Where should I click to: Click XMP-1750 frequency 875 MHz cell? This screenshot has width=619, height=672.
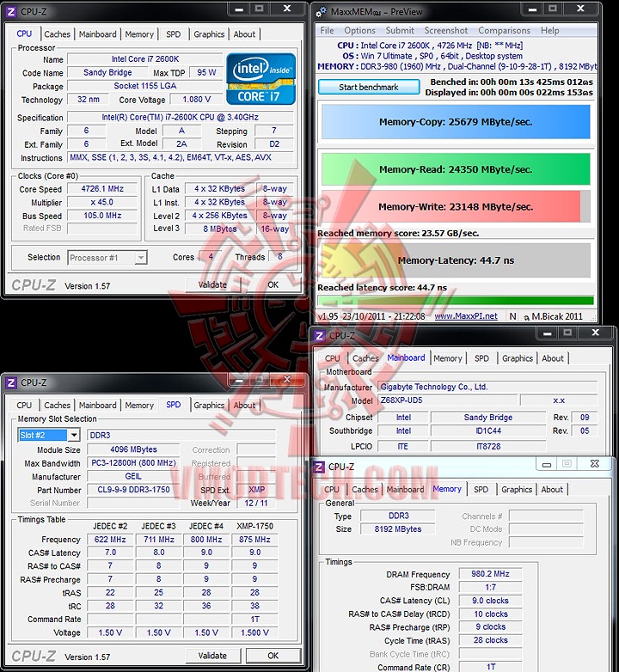[254, 539]
